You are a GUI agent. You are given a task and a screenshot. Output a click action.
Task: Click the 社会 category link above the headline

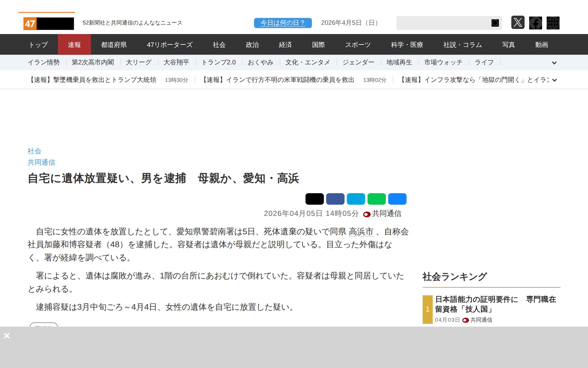click(x=34, y=151)
